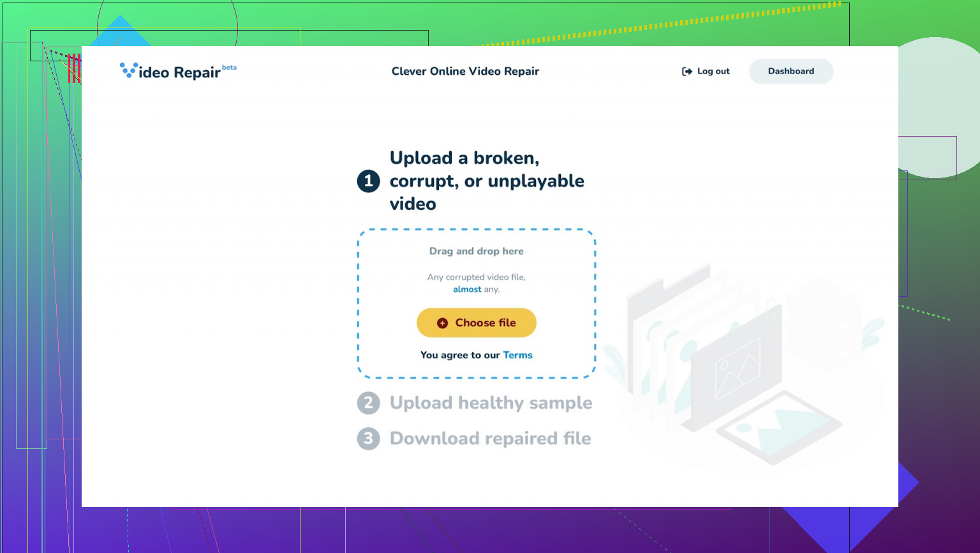980x553 pixels.
Task: Click the Log out arrow icon
Action: click(687, 72)
